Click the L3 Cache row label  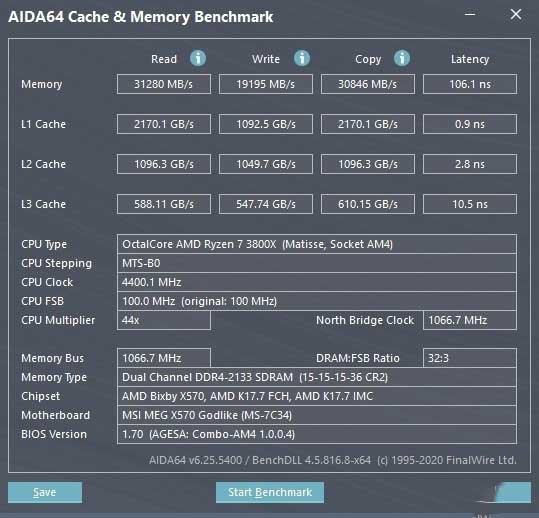(43, 204)
